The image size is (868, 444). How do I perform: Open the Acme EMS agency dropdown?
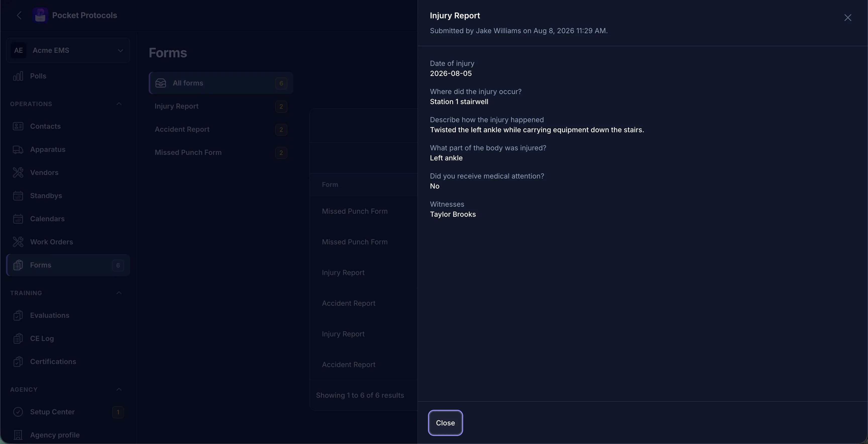[x=68, y=50]
